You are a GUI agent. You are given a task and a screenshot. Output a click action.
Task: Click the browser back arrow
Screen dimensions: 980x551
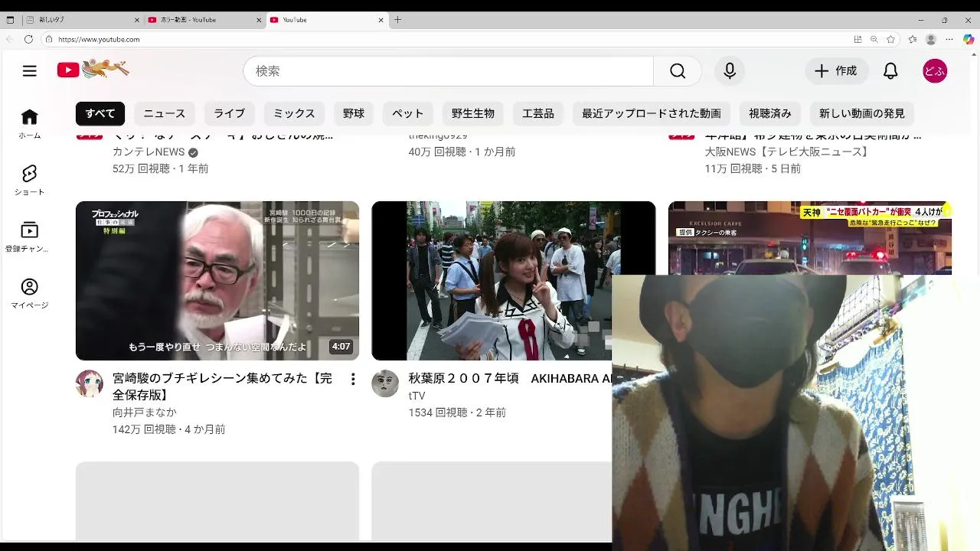pyautogui.click(x=9, y=39)
